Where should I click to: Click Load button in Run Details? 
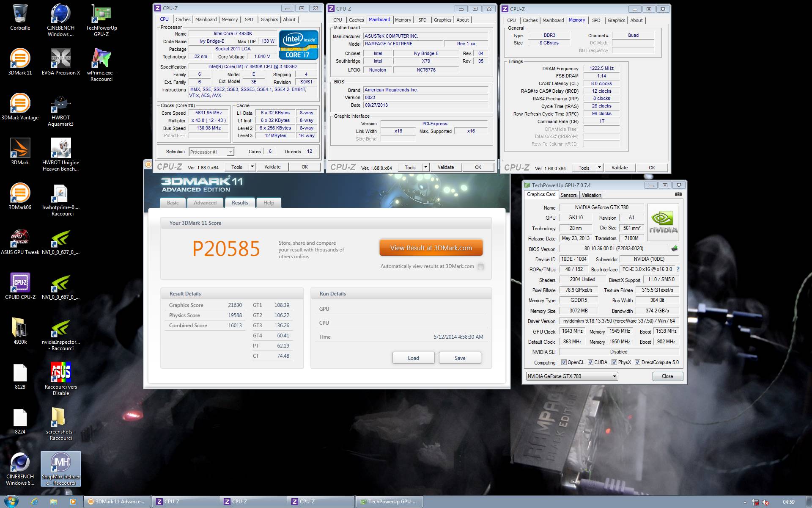click(x=413, y=358)
